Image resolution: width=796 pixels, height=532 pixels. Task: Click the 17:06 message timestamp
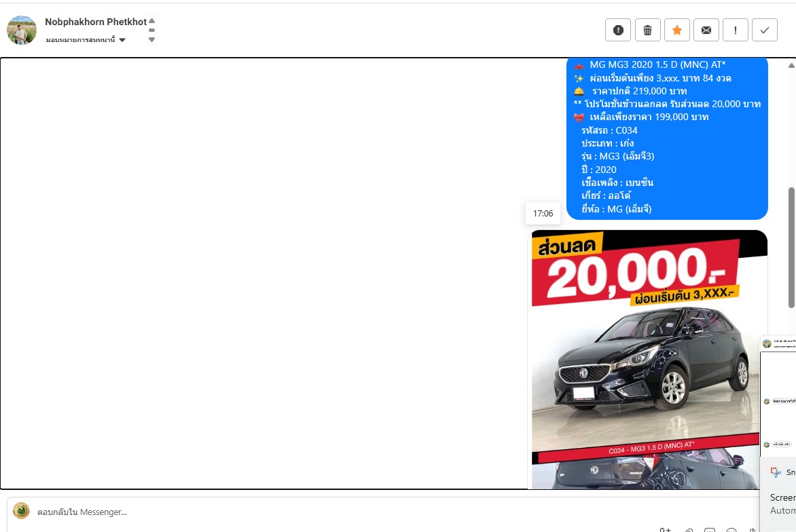tap(543, 214)
